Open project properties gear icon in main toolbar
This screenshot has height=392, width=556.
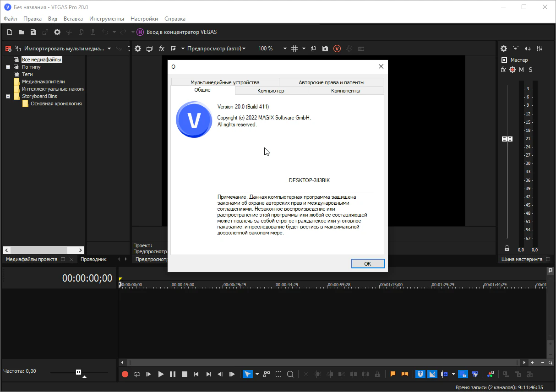click(57, 32)
